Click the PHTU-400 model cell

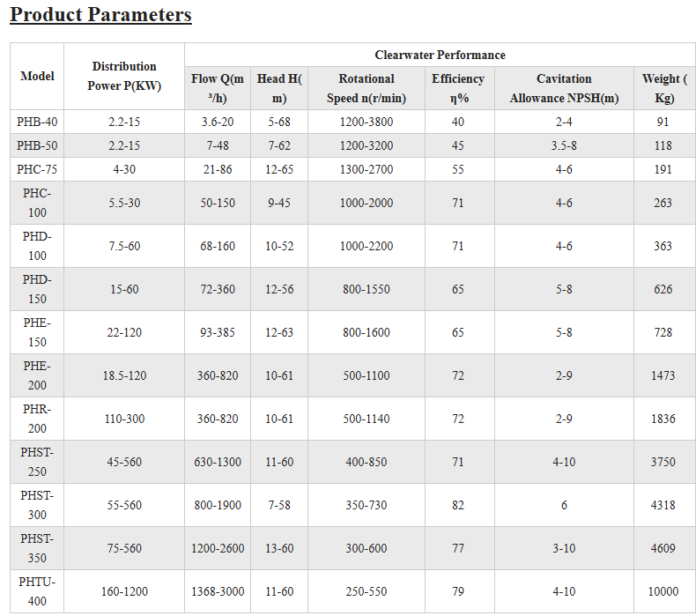[37, 591]
